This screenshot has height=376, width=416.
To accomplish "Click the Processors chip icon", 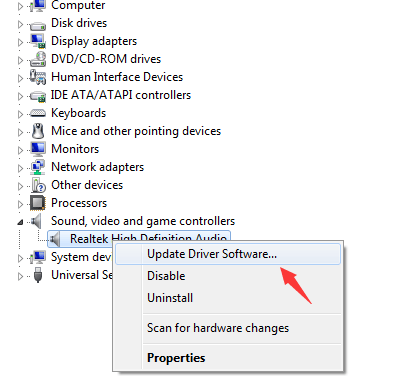I will click(38, 203).
